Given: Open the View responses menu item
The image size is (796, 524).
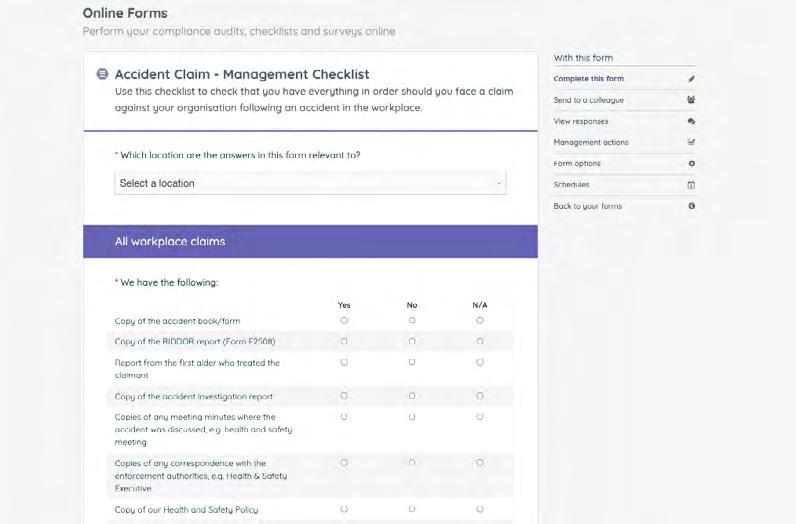Looking at the screenshot, I should (581, 121).
